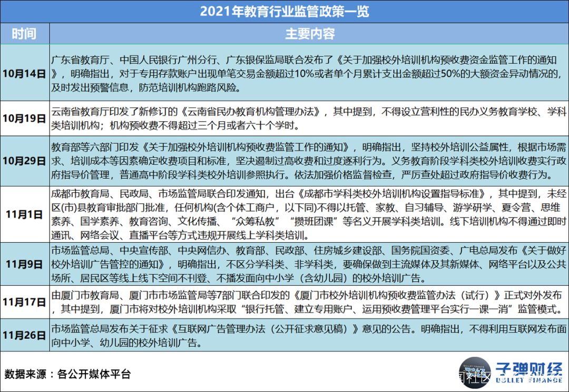Select the 教育部等六部门 policy content cell

pos(309,161)
